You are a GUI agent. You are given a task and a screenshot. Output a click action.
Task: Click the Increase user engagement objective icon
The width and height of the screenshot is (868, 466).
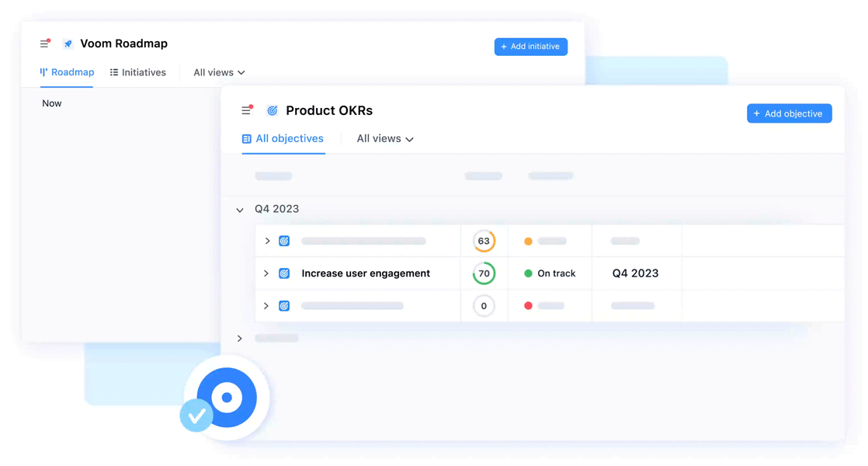pos(284,273)
